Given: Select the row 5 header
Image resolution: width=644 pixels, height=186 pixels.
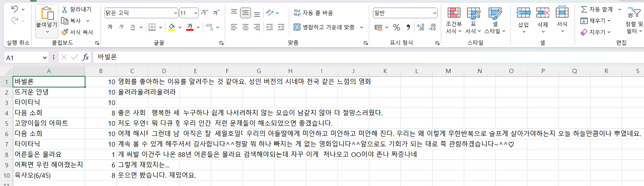Looking at the screenshot, I should coord(6,123).
